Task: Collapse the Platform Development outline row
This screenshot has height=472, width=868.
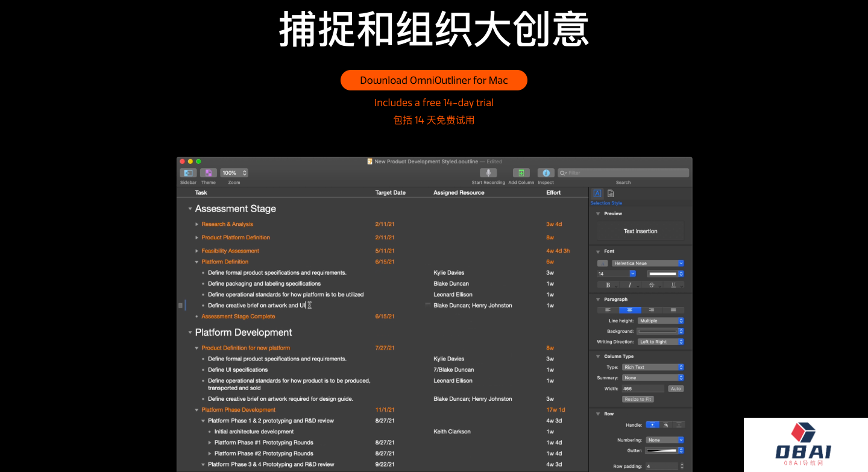Action: coord(190,332)
